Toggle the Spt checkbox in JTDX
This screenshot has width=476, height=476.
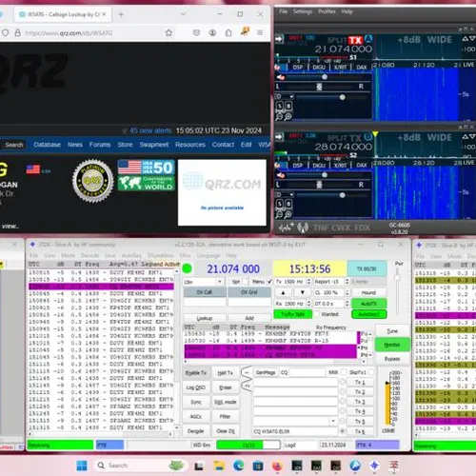(246, 282)
